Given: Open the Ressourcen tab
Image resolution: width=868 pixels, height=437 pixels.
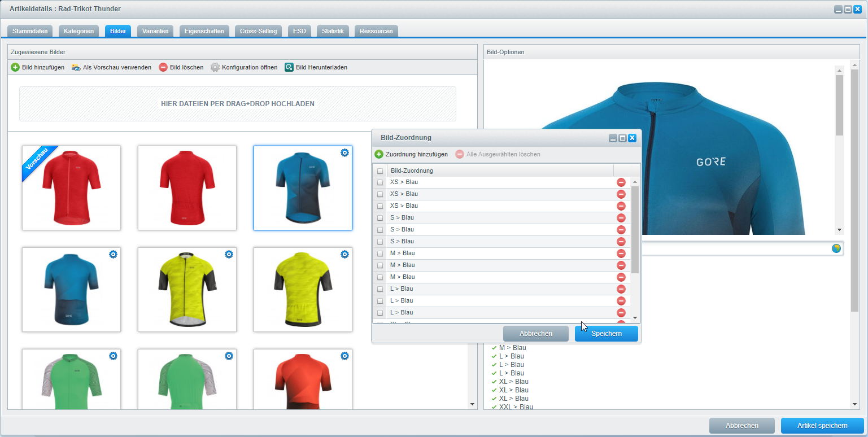Looking at the screenshot, I should pyautogui.click(x=376, y=31).
